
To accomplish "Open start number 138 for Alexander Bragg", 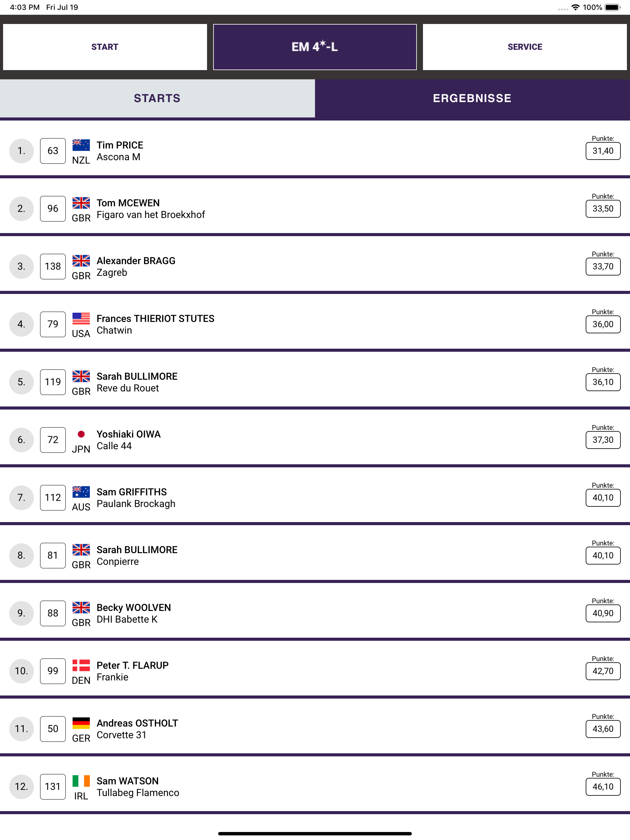I will (53, 267).
